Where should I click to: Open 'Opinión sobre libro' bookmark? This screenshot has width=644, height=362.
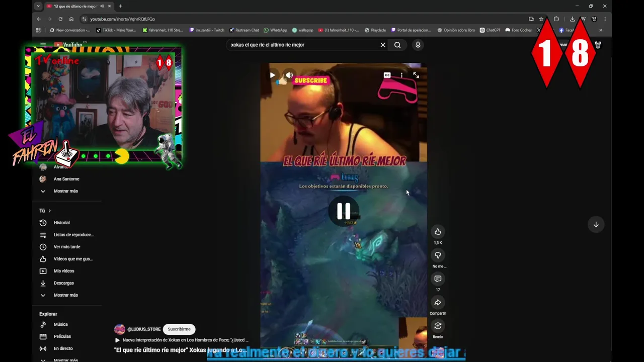point(456,30)
